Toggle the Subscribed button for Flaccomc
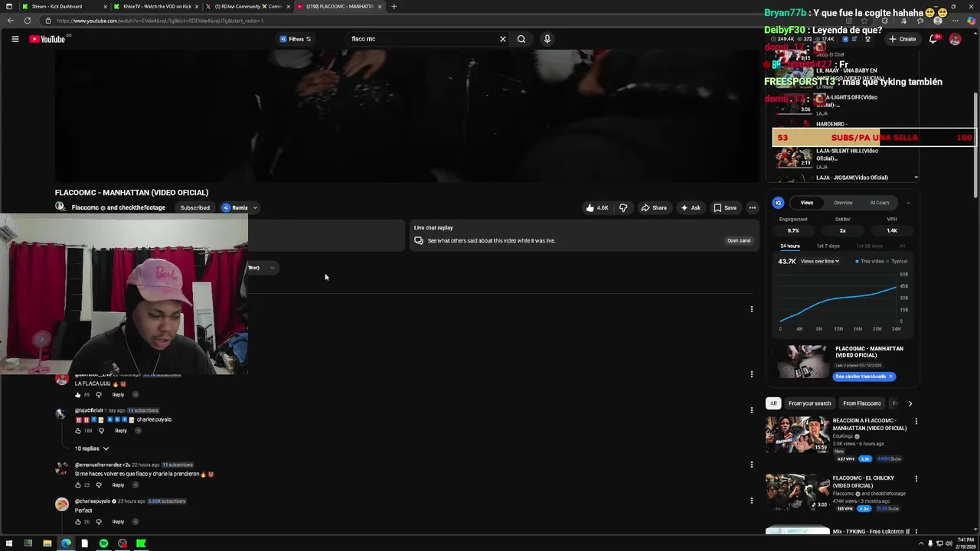980x551 pixels. [x=194, y=207]
